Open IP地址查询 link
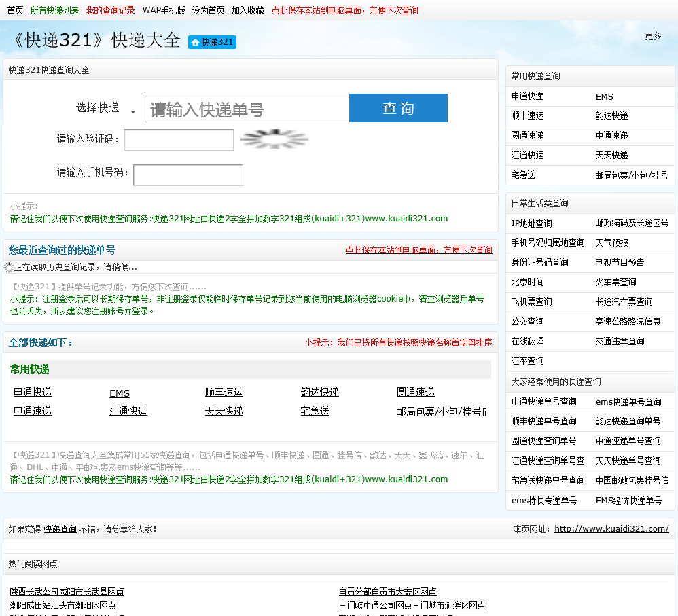Viewport: 678px width, 616px height. point(532,223)
